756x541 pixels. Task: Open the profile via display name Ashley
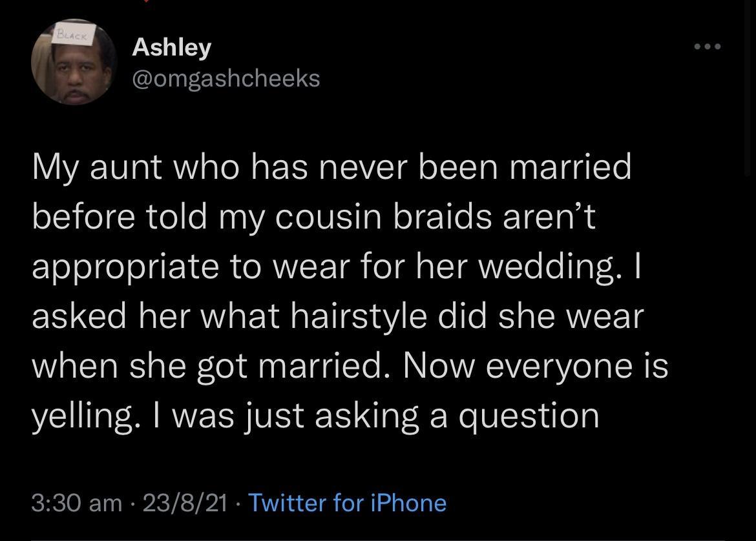point(171,46)
